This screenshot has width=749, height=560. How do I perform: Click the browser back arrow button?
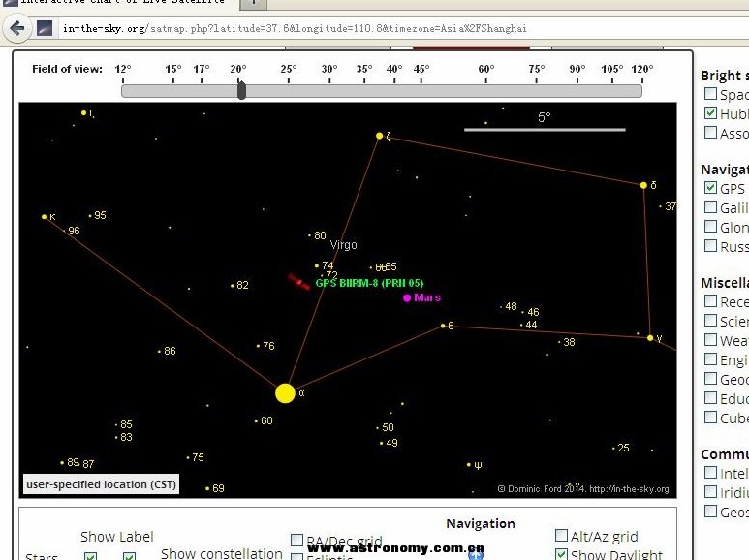[16, 28]
